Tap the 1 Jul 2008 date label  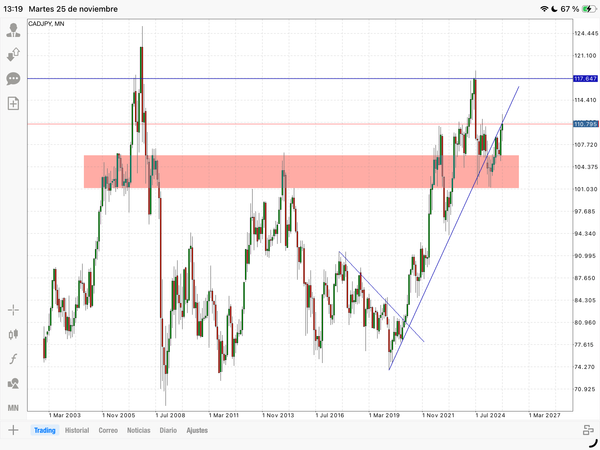[x=170, y=415]
